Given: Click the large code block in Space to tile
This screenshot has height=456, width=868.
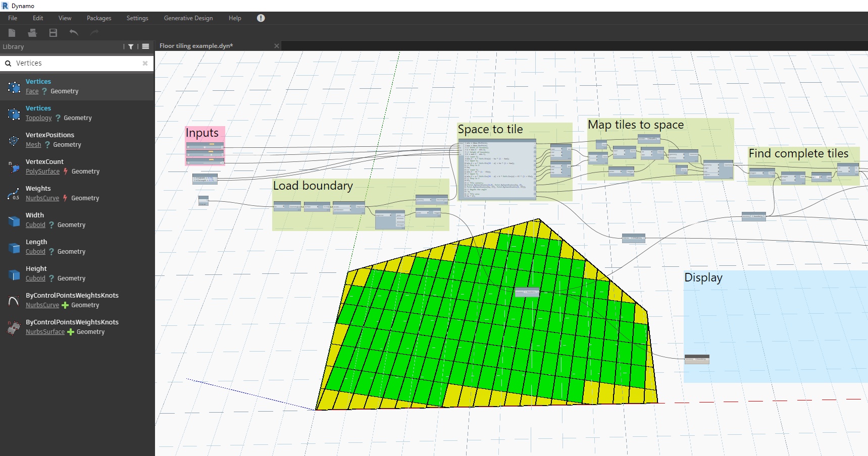Looking at the screenshot, I should click(x=497, y=169).
